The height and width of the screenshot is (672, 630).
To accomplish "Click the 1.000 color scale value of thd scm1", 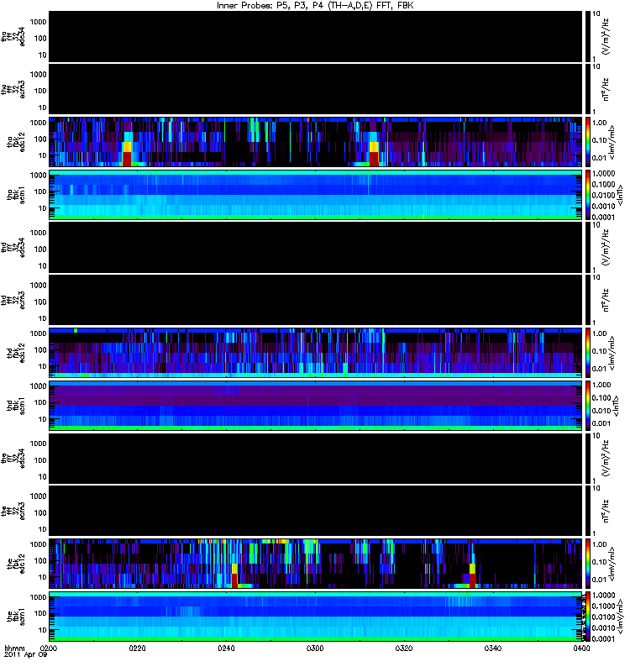I will 601,385.
